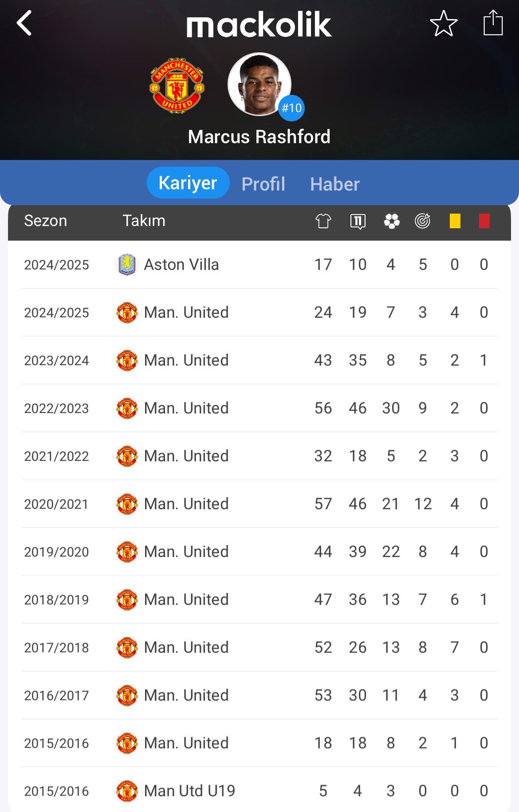This screenshot has width=519, height=812.
Task: Tap the red card column header
Action: (484, 221)
